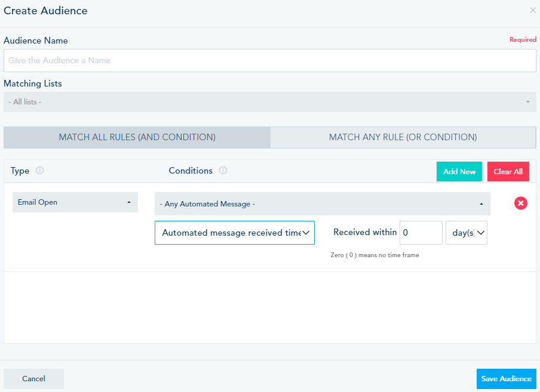Click the info icon next to Conditions
540x392 pixels.
click(x=223, y=171)
